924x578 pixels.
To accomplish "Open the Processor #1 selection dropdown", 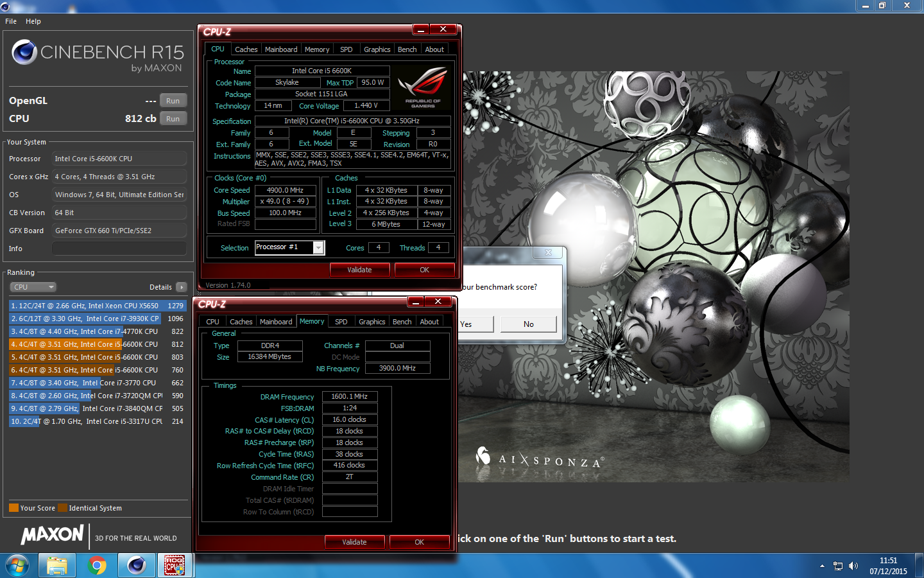I will 290,247.
